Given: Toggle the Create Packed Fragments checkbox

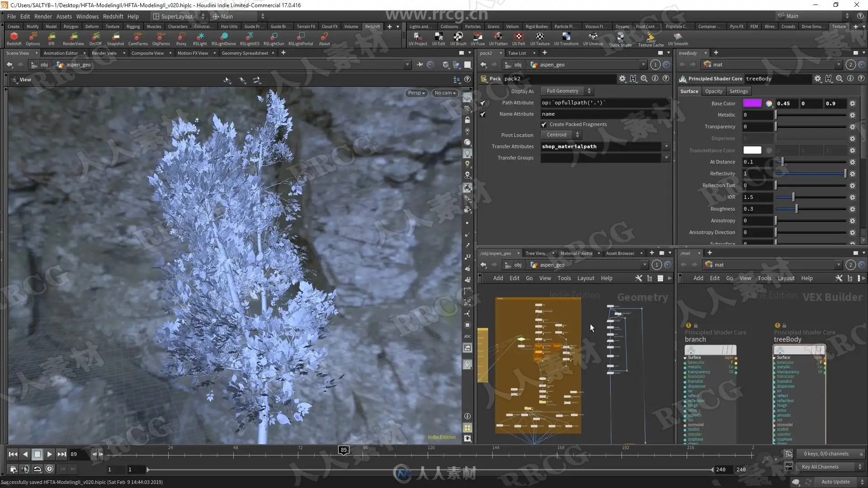Looking at the screenshot, I should [544, 125].
